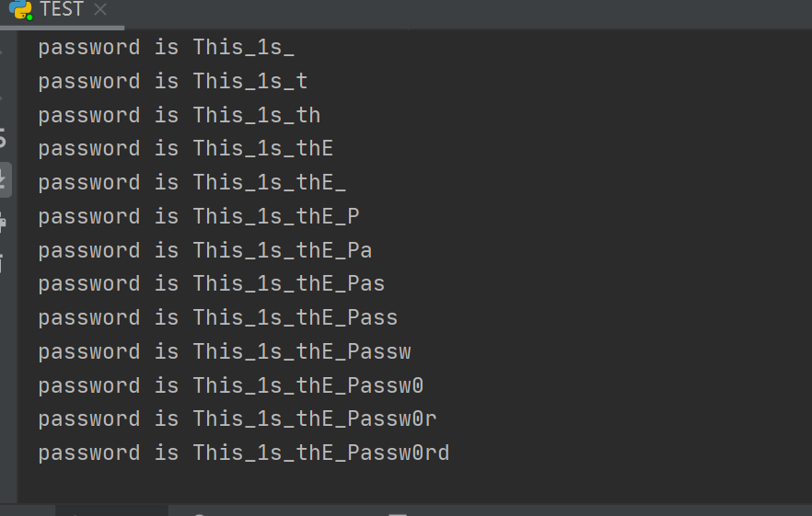Image resolution: width=812 pixels, height=516 pixels.
Task: Click the output line ending thE_P
Action: (x=198, y=216)
